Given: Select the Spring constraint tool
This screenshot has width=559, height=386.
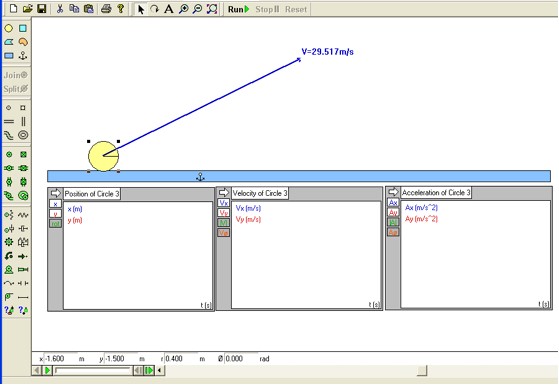Looking at the screenshot, I should (x=24, y=215).
